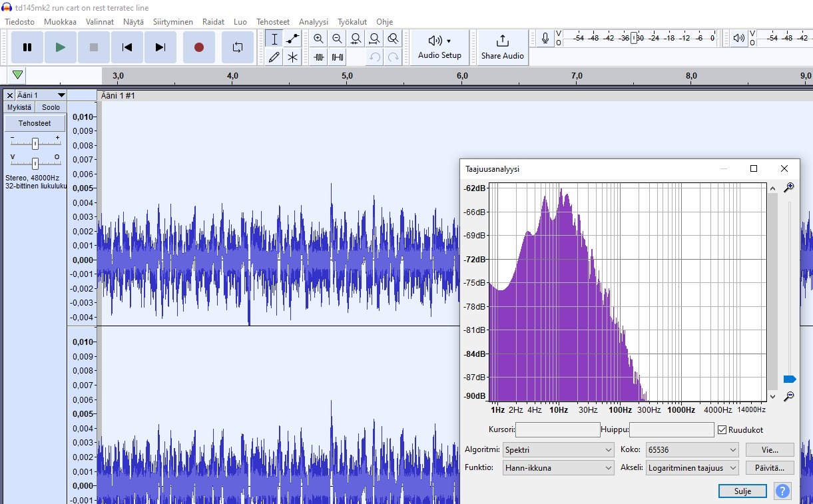Viewport: 813px width, 504px height.
Task: Start playback with the green Play button
Action: click(x=61, y=47)
